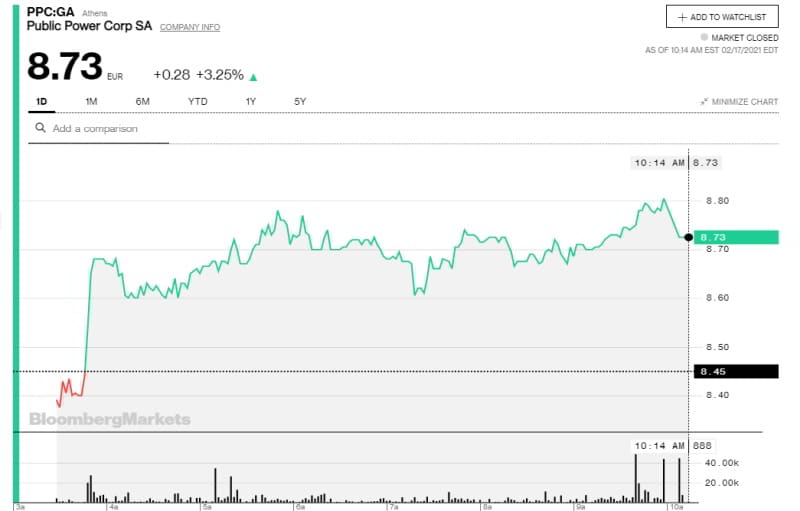Select the YTD time range tab

(x=197, y=101)
